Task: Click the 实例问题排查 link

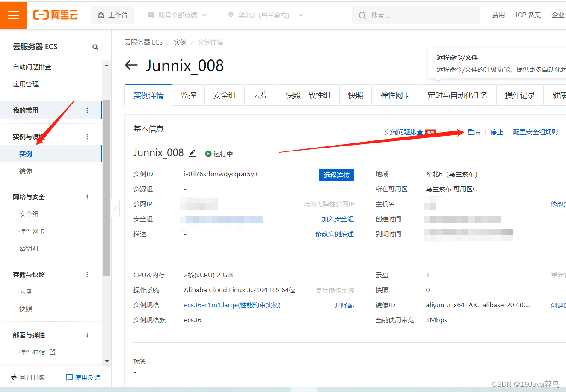Action: click(x=403, y=132)
